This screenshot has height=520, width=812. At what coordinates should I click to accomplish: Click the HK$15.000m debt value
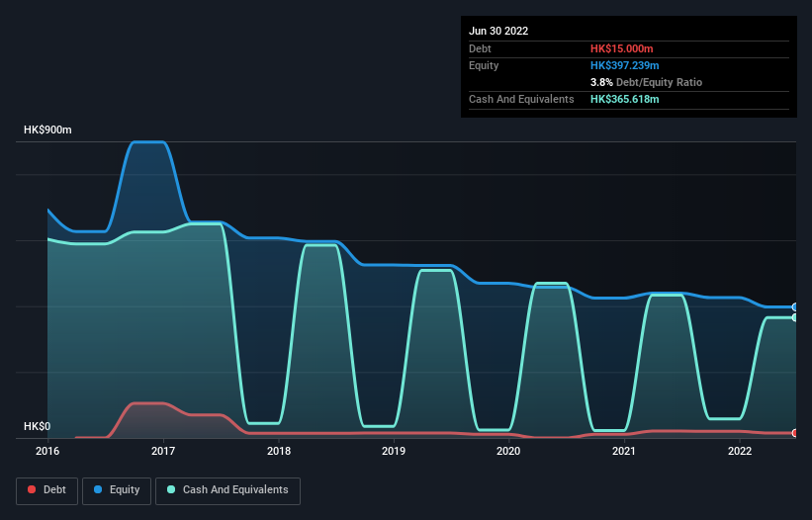(622, 48)
